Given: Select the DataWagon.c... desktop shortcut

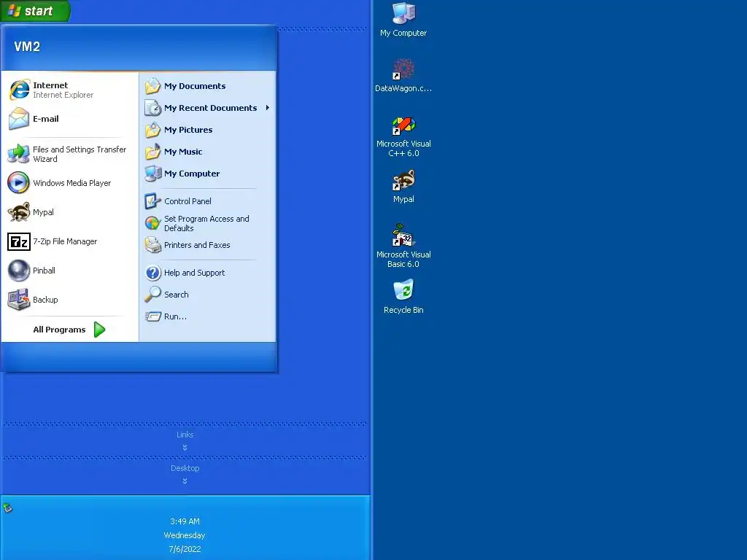Looking at the screenshot, I should [403, 75].
